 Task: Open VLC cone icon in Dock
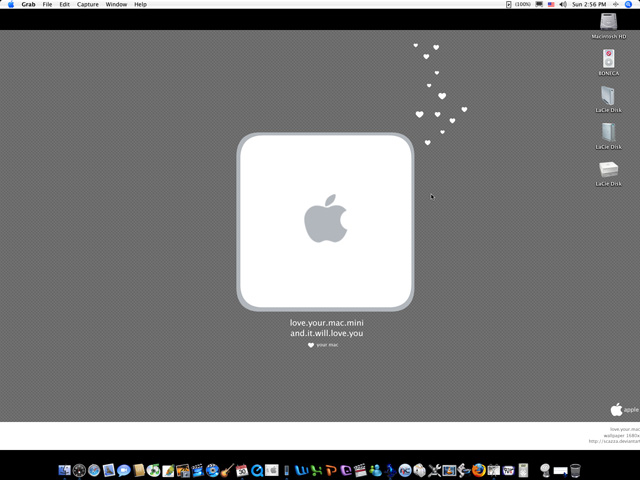449,471
